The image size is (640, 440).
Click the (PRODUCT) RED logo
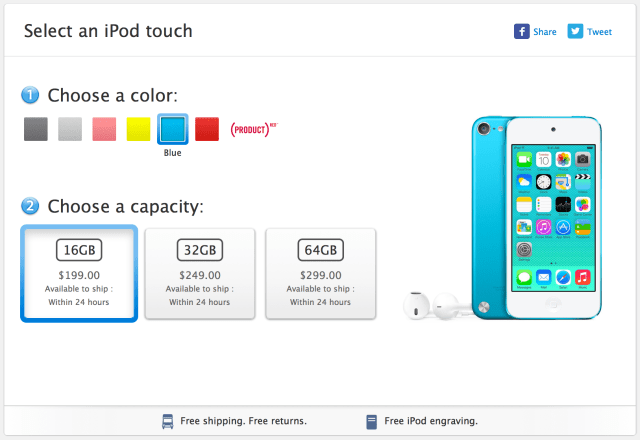coord(252,130)
